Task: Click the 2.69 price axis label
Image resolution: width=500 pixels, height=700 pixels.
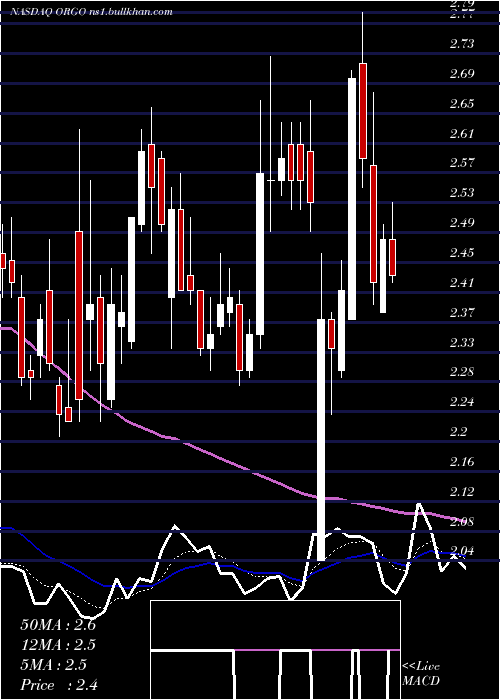Action: point(462,73)
